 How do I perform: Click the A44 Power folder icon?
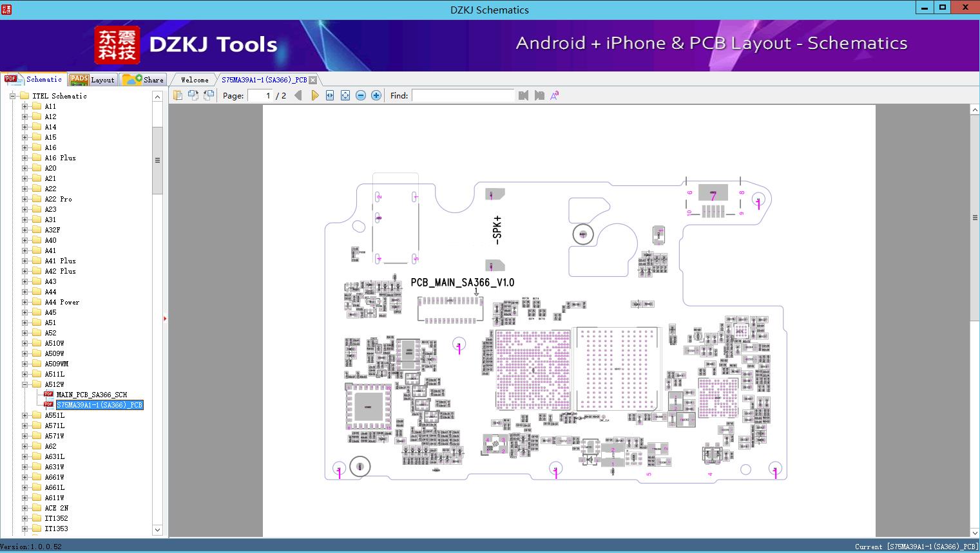(x=37, y=302)
